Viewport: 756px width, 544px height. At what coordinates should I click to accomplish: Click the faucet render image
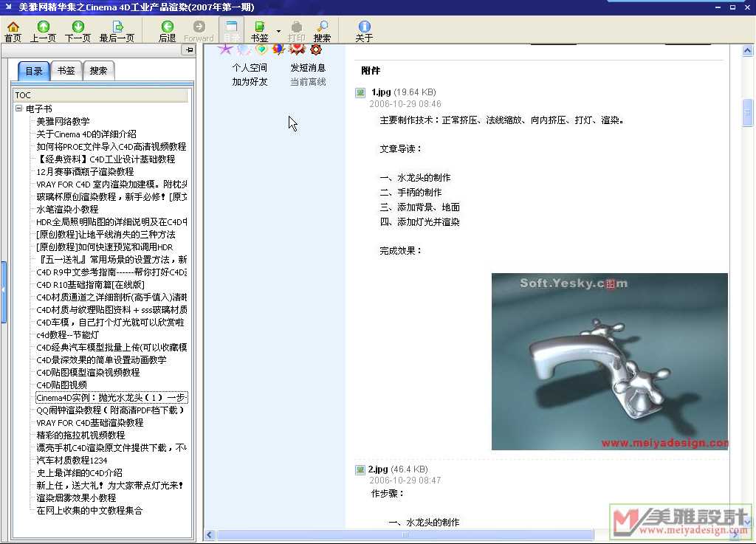pyautogui.click(x=609, y=362)
